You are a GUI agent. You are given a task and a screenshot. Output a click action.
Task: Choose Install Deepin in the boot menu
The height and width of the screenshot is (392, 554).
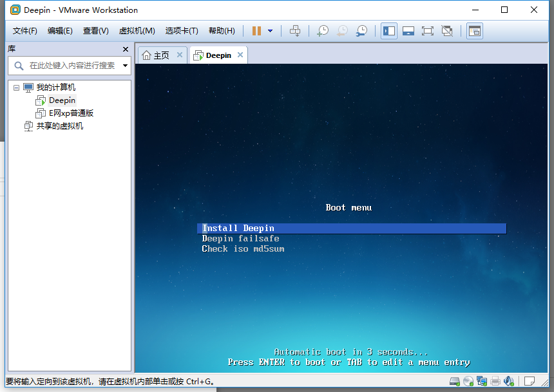(x=352, y=229)
